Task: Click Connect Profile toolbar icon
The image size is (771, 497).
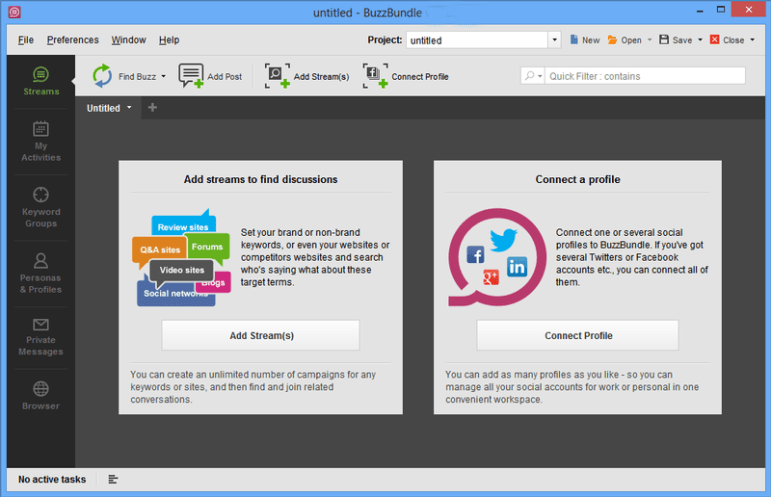Action: tap(375, 76)
